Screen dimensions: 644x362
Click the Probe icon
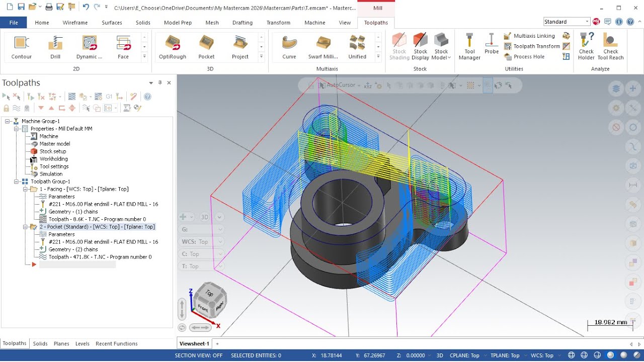pos(492,44)
